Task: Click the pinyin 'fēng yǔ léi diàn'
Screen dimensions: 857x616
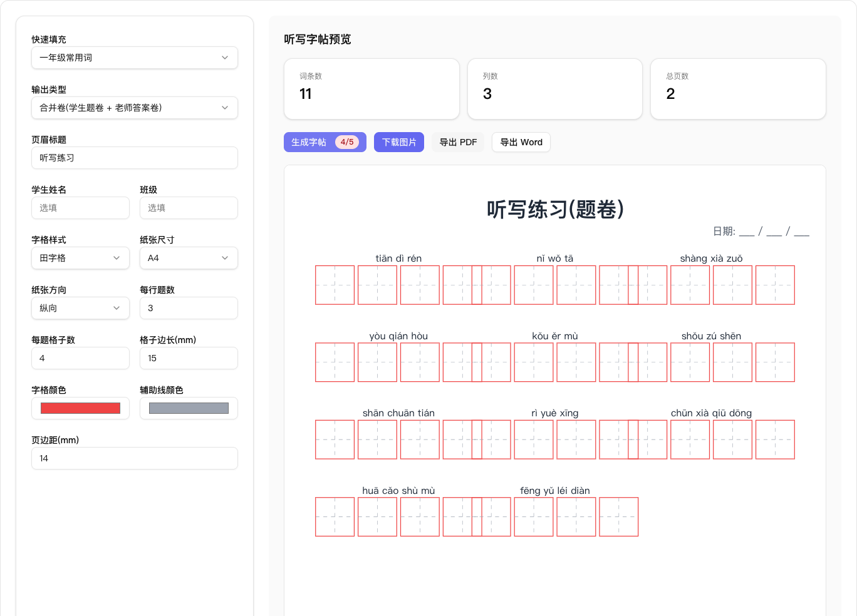Action: [555, 491]
